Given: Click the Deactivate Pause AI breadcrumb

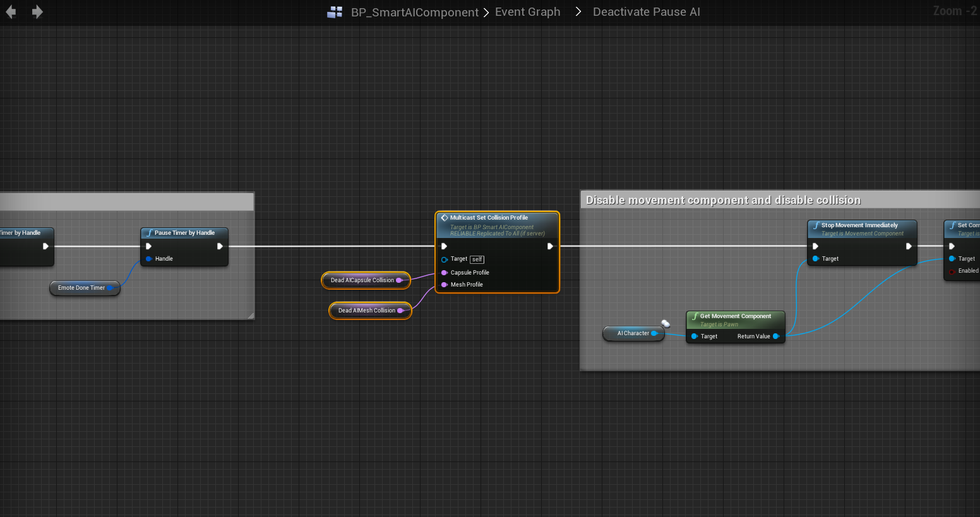Looking at the screenshot, I should click(x=646, y=12).
